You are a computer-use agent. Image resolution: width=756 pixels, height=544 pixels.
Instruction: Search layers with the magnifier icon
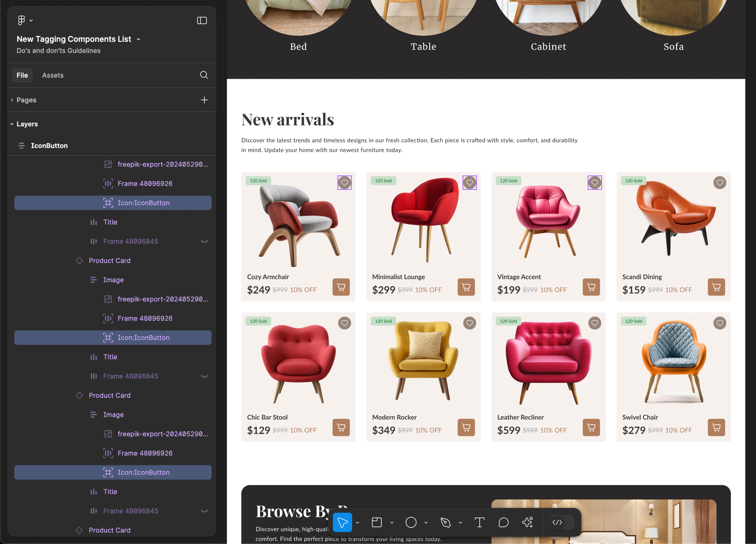tap(204, 75)
